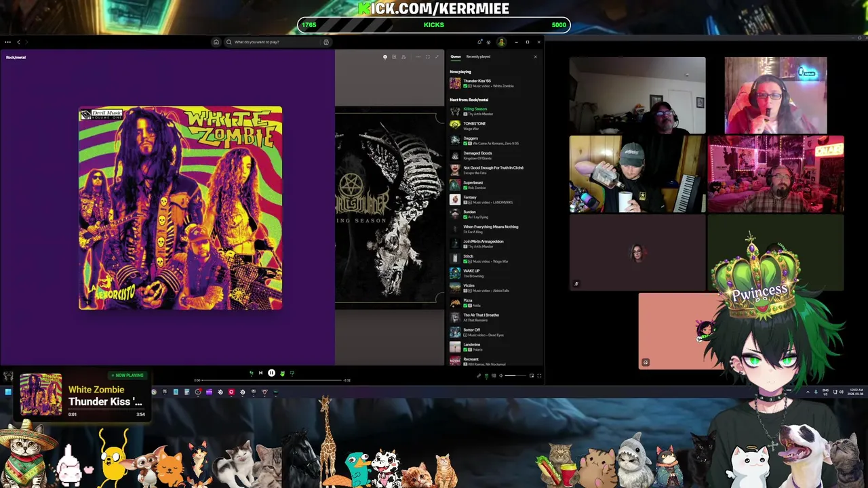Click the KICK.COM/KERRMIEE banner text
The width and height of the screenshot is (868, 488).
pyautogui.click(x=434, y=8)
